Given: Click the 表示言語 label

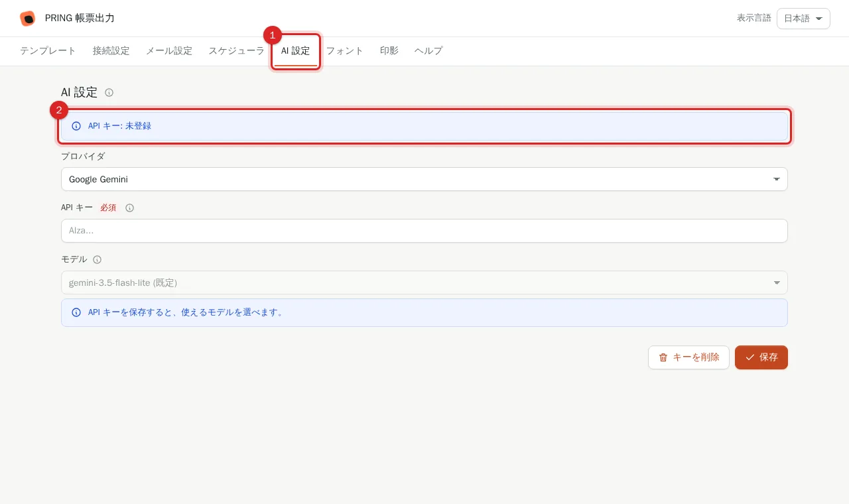Looking at the screenshot, I should pos(754,19).
